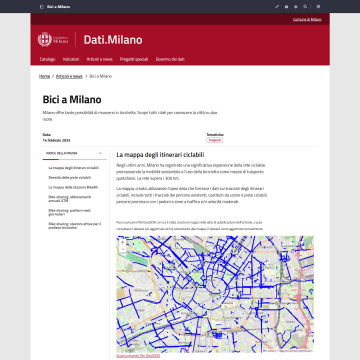
Task: Jump to Bike sharing prelievi medi giornalieri
Action: coord(69,212)
